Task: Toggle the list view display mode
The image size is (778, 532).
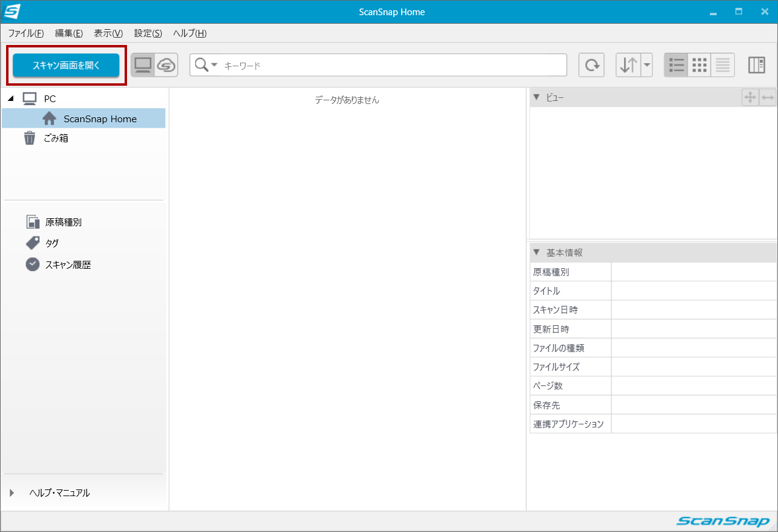Action: (676, 65)
